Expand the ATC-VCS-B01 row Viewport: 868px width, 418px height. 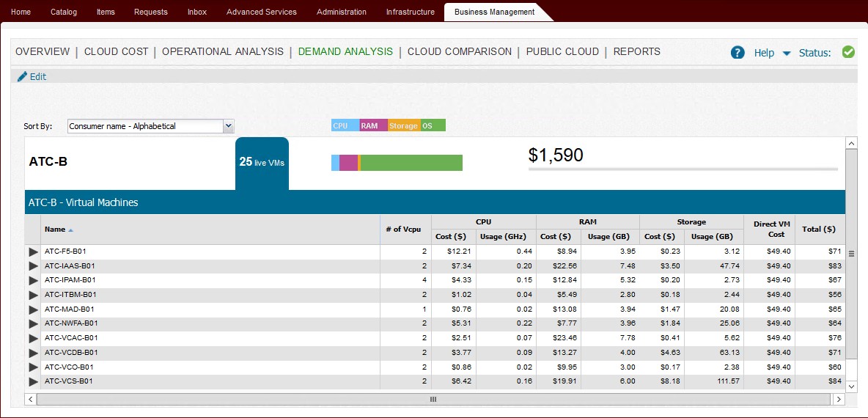pos(33,381)
